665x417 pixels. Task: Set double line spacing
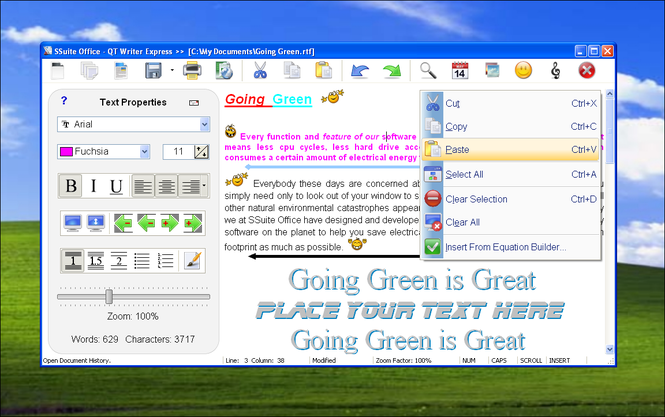pos(119,260)
